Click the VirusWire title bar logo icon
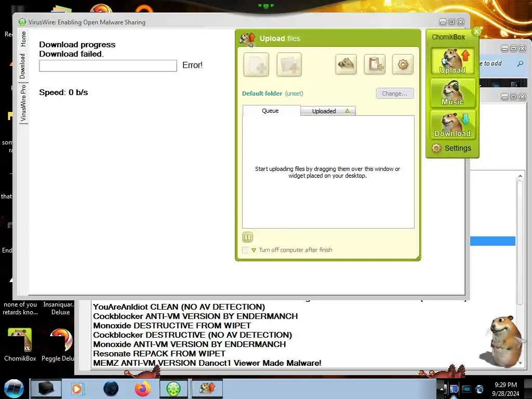The height and width of the screenshot is (399, 532). [x=22, y=22]
